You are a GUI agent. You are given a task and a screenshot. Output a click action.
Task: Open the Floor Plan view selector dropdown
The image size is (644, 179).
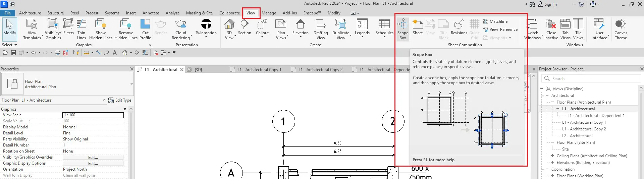pyautogui.click(x=104, y=100)
